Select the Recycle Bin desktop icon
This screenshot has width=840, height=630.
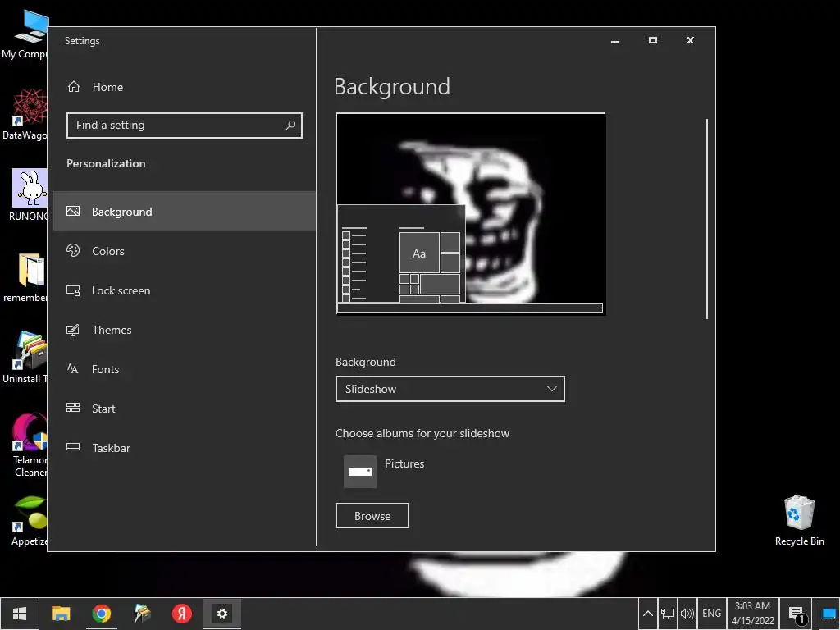click(799, 521)
